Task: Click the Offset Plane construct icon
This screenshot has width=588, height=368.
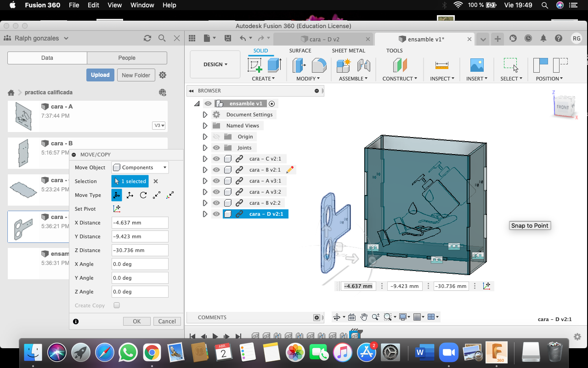Action: (x=400, y=65)
